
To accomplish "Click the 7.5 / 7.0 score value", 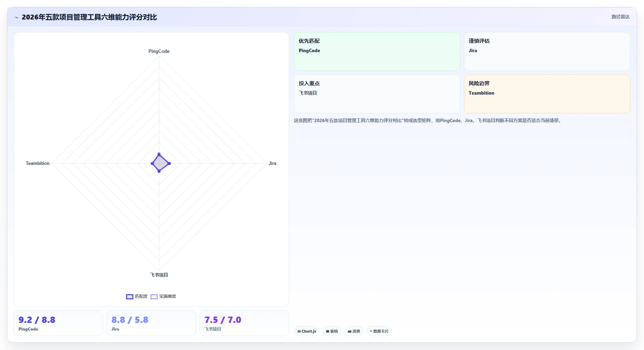I will [223, 320].
